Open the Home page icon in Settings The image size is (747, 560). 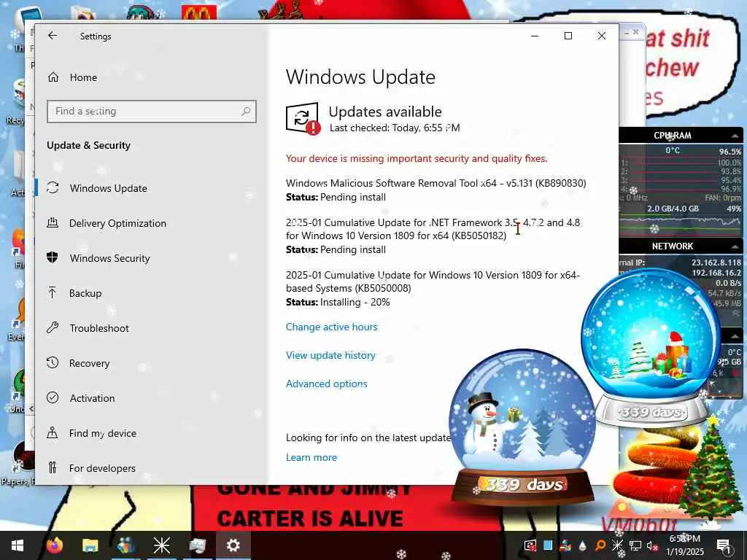pos(53,77)
